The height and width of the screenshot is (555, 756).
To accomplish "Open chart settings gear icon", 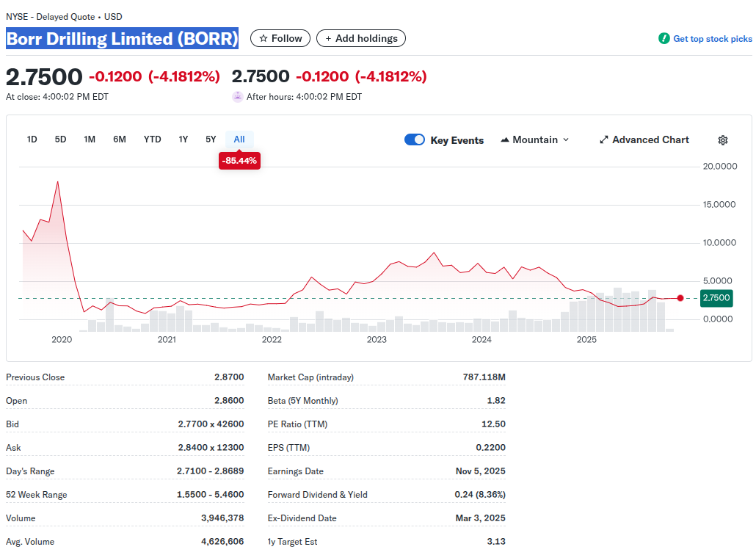I will pos(722,140).
